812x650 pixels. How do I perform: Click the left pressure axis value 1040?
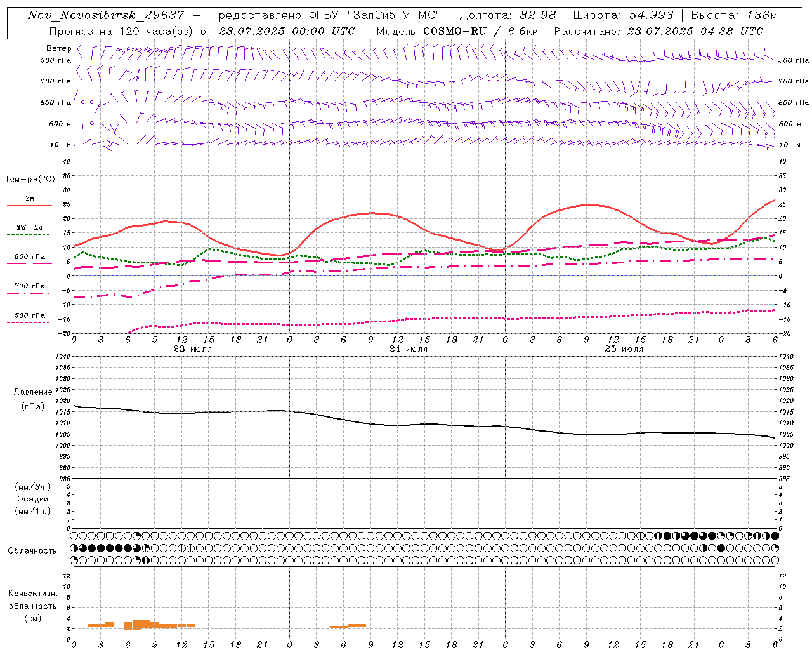(x=62, y=356)
